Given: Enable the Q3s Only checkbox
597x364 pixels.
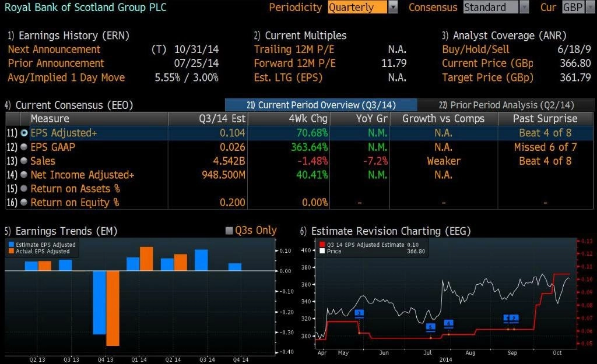Looking at the screenshot, I should [229, 231].
